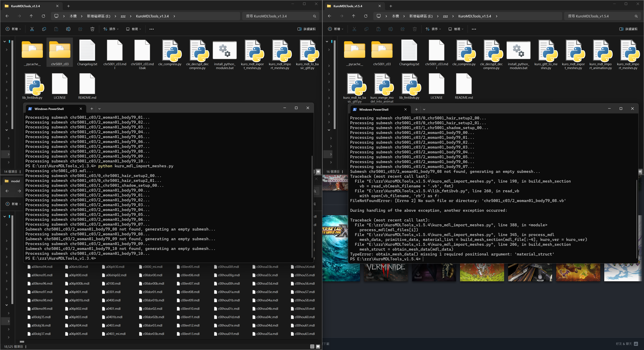This screenshot has height=350, width=644.
Task: Select Windows PowerShell tab in left terminal
Action: 49,109
